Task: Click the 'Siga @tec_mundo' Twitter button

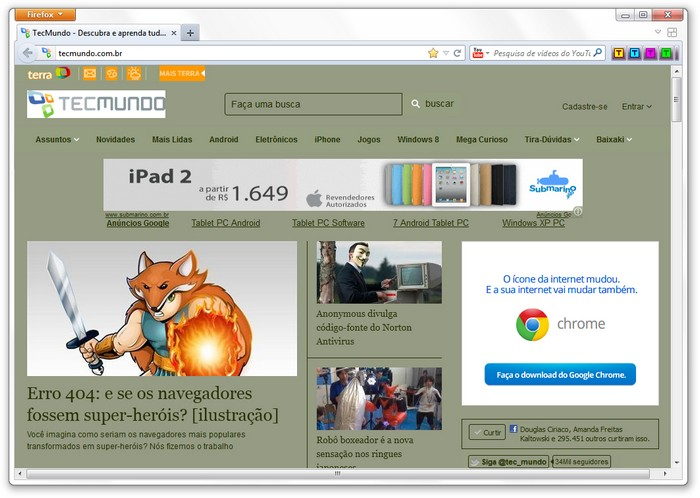Action: 508,462
